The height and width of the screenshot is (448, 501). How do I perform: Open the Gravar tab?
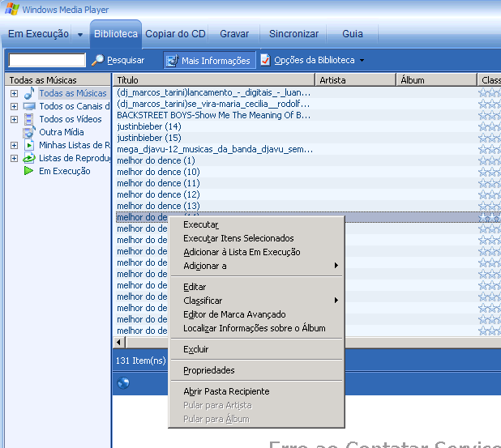tap(234, 34)
